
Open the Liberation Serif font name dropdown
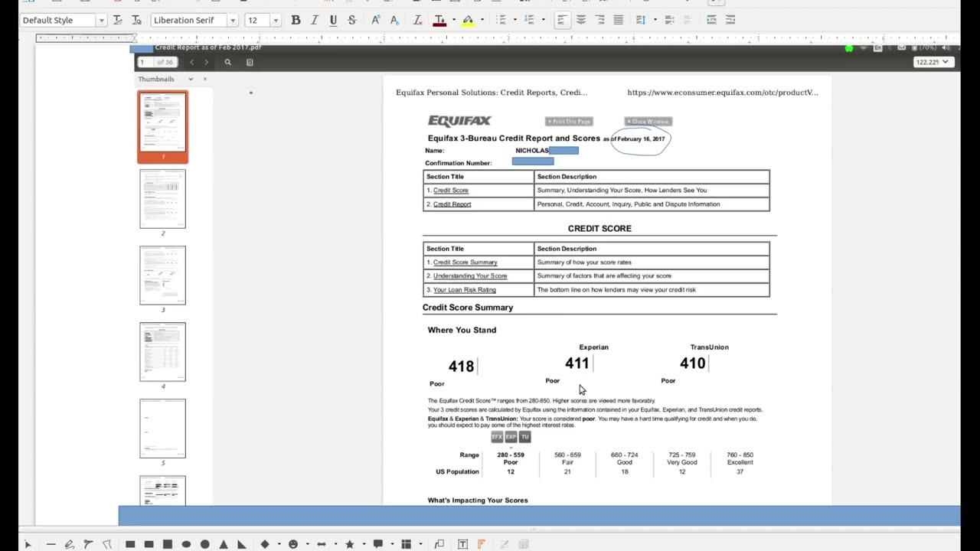click(x=233, y=21)
